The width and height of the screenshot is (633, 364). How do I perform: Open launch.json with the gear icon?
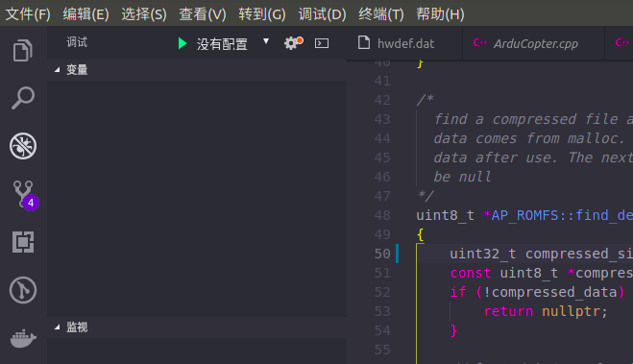(293, 43)
